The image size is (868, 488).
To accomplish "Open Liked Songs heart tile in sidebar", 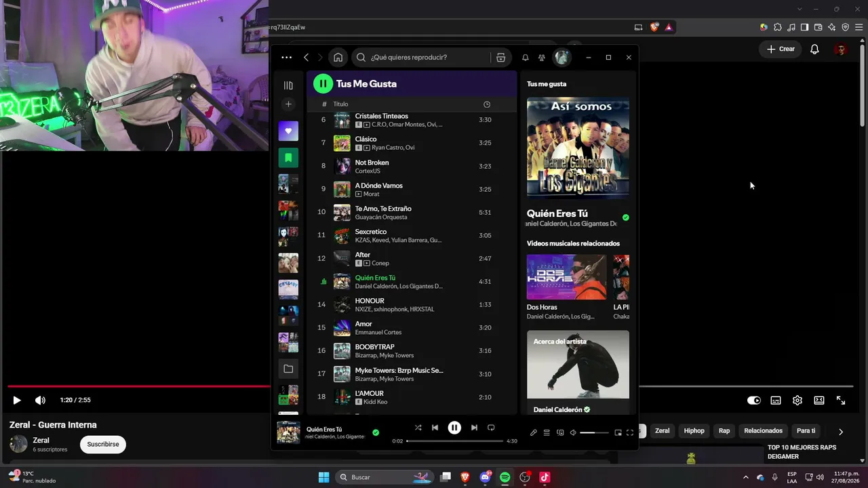I will [x=288, y=131].
